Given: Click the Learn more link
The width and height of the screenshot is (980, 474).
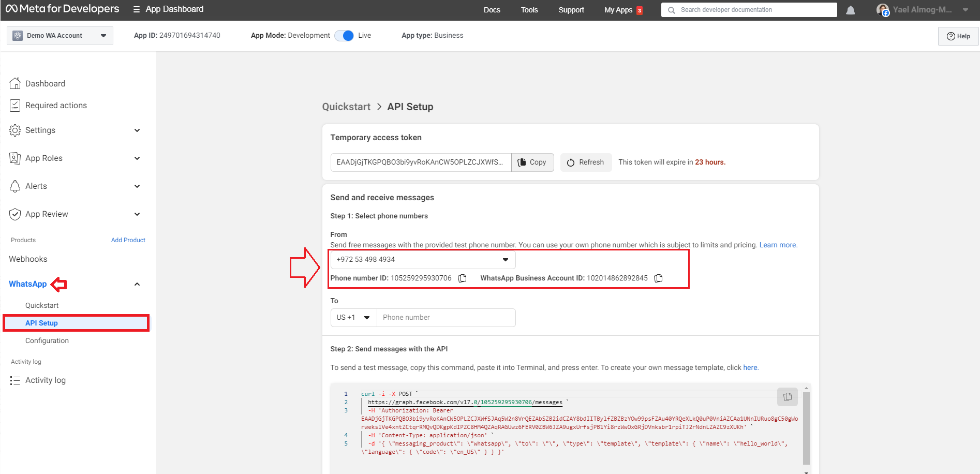Looking at the screenshot, I should point(778,245).
